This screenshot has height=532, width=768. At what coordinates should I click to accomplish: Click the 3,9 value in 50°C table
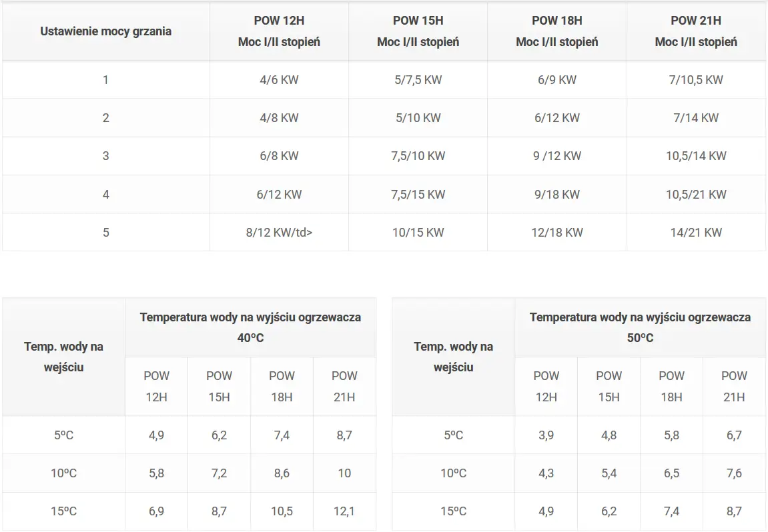point(546,435)
